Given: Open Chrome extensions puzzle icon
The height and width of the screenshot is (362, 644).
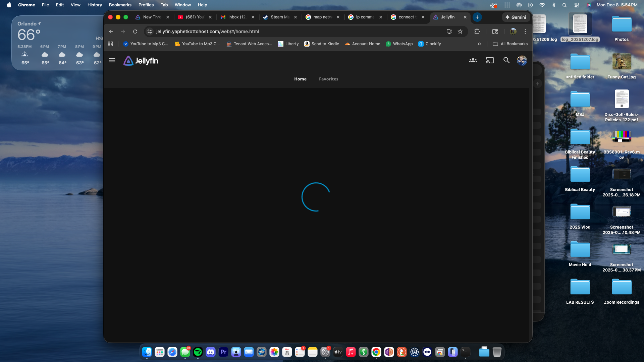Looking at the screenshot, I should 477,32.
